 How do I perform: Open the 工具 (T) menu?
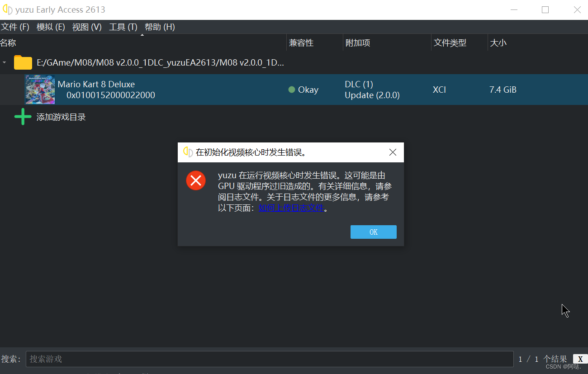point(123,27)
